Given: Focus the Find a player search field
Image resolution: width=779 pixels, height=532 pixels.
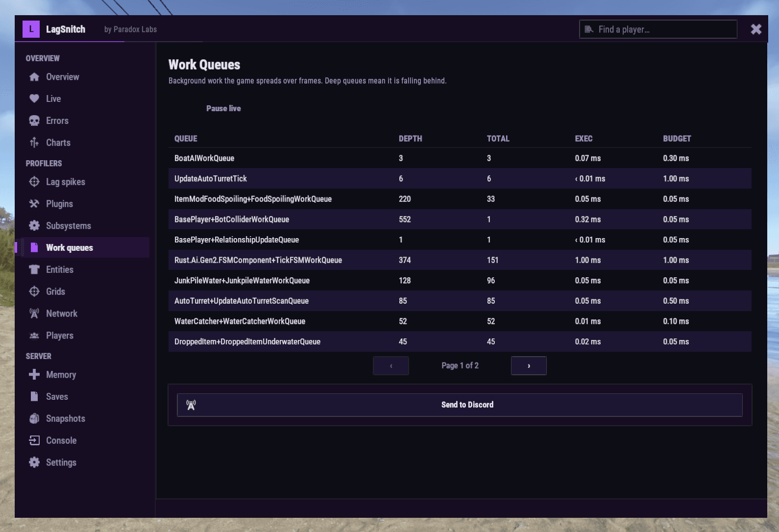Looking at the screenshot, I should tap(658, 29).
